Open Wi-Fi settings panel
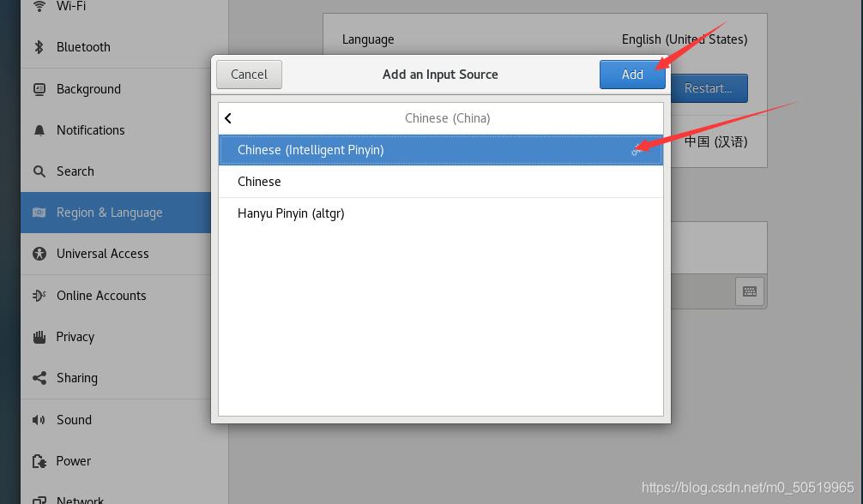The image size is (863, 504). pos(124,7)
